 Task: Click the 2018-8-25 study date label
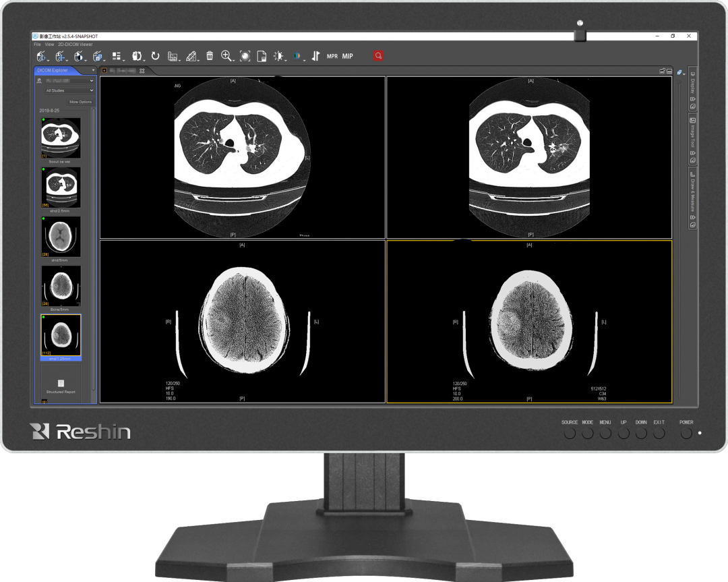(x=49, y=111)
